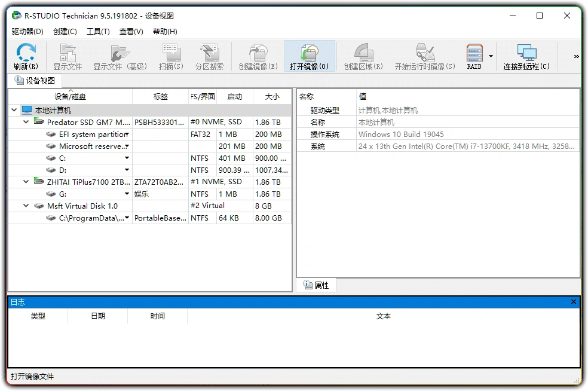The image size is (588, 391).
Task: Sort by the FS/界面 column header
Action: (203, 97)
